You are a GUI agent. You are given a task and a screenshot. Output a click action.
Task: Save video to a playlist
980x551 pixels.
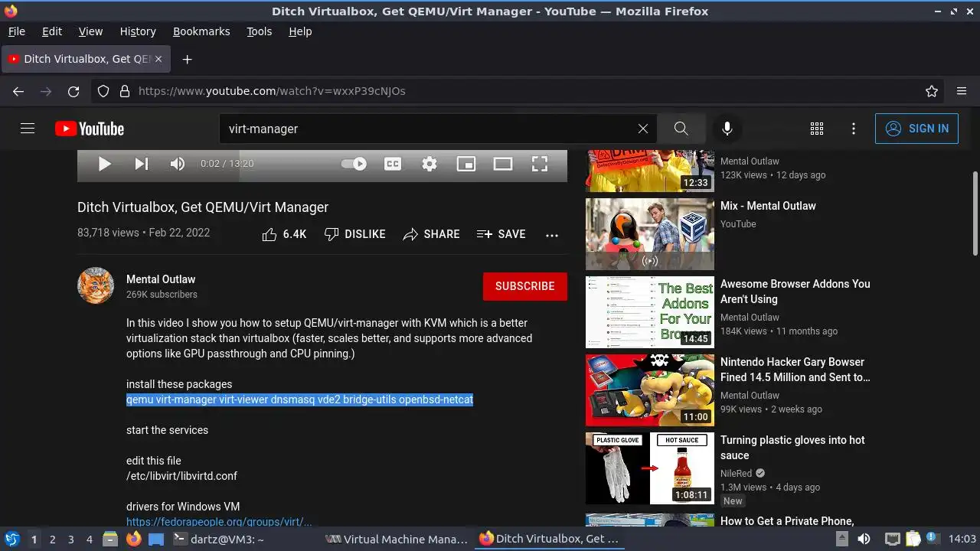tap(501, 234)
